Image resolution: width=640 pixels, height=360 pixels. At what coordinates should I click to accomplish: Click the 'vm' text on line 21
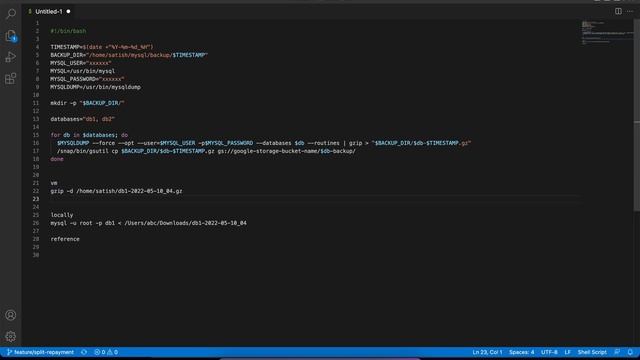pyautogui.click(x=53, y=183)
